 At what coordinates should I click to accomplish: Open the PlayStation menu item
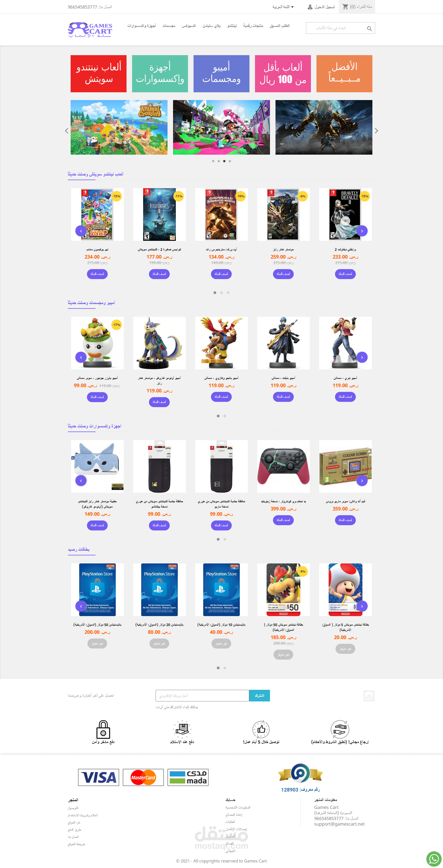click(212, 26)
